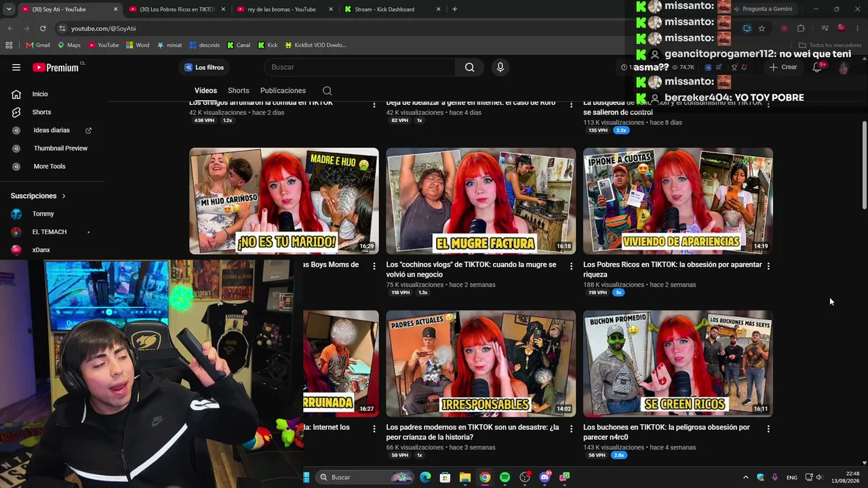This screenshot has height=488, width=868.
Task: Click the YouTube Buscar search field
Action: click(360, 67)
